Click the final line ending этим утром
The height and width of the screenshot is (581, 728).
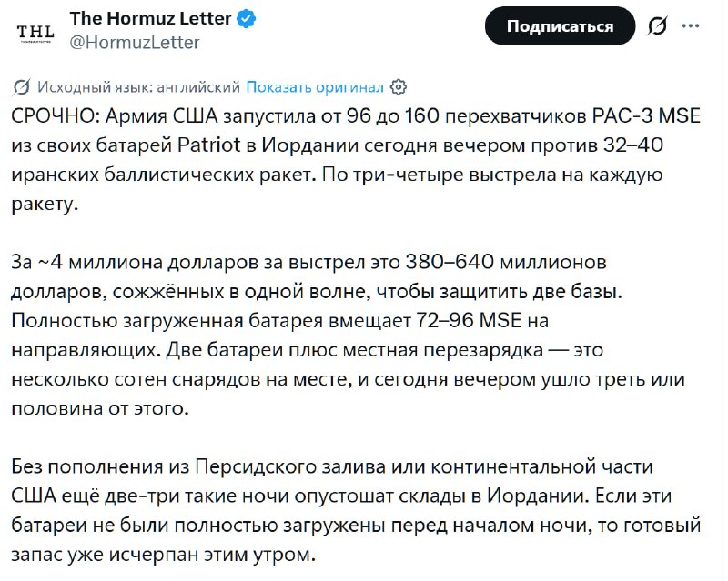coord(164,555)
